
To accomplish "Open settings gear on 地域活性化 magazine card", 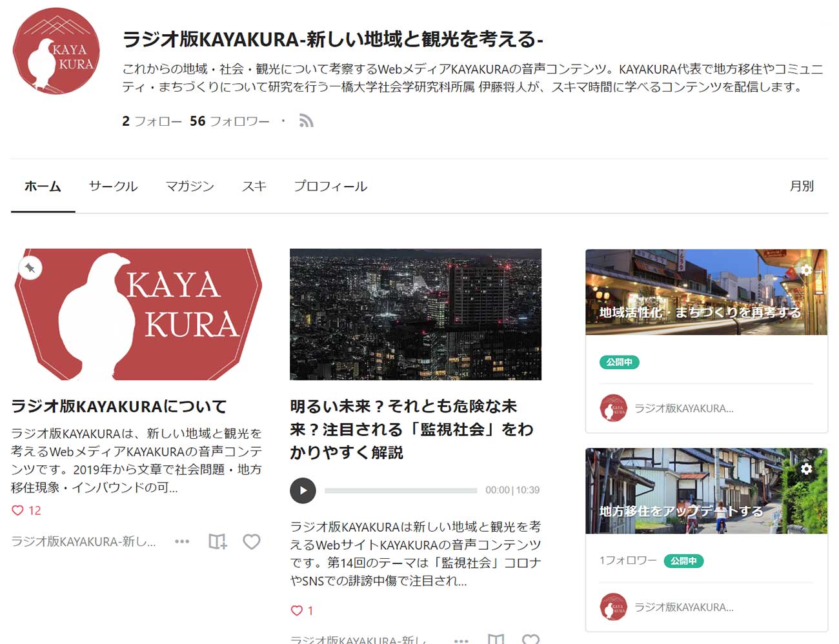I will pos(807,270).
